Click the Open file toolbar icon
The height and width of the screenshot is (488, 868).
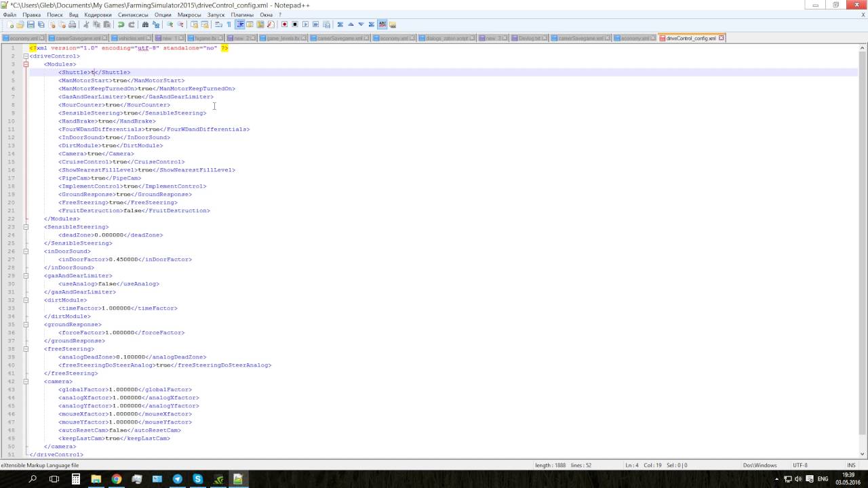click(x=20, y=24)
